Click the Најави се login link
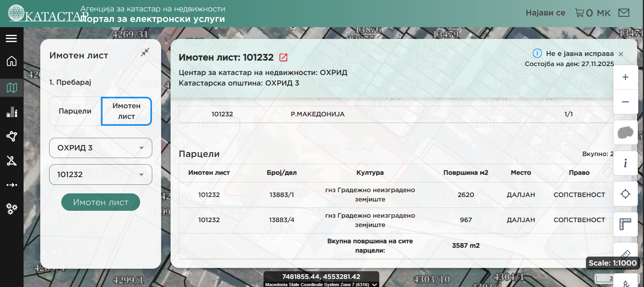This screenshot has height=287, width=644. [x=545, y=13]
